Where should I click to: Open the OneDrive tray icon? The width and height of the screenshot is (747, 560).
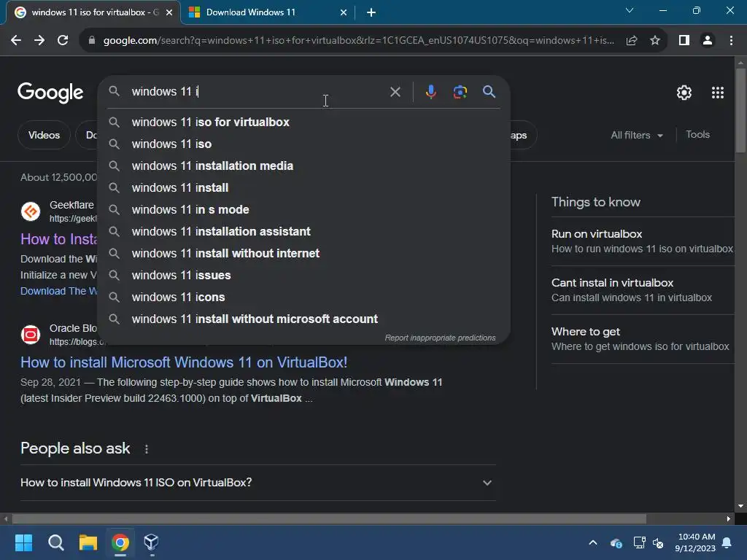coord(616,542)
